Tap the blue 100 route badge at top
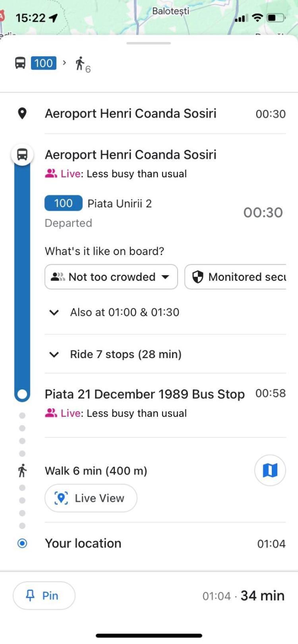This screenshot has height=644, width=298. tap(44, 63)
